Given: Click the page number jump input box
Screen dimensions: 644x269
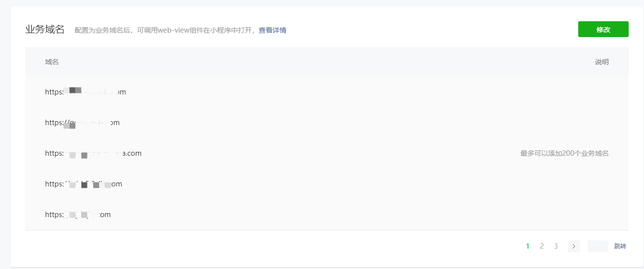Looking at the screenshot, I should [598, 246].
